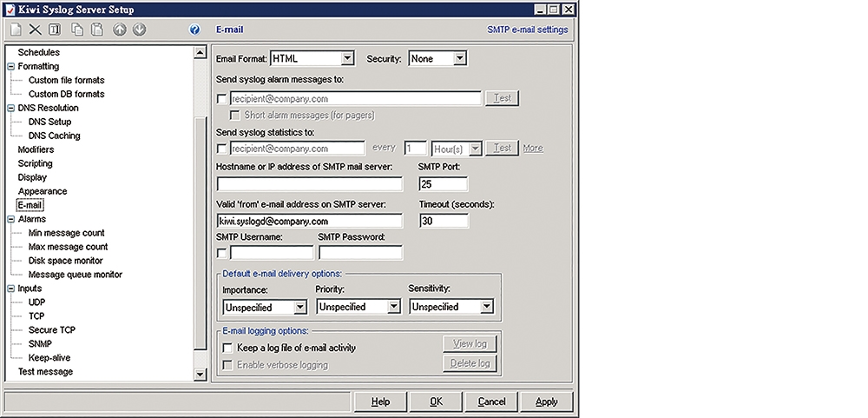The image size is (868, 418).
Task: Select SNMP in the tree
Action: pos(40,344)
